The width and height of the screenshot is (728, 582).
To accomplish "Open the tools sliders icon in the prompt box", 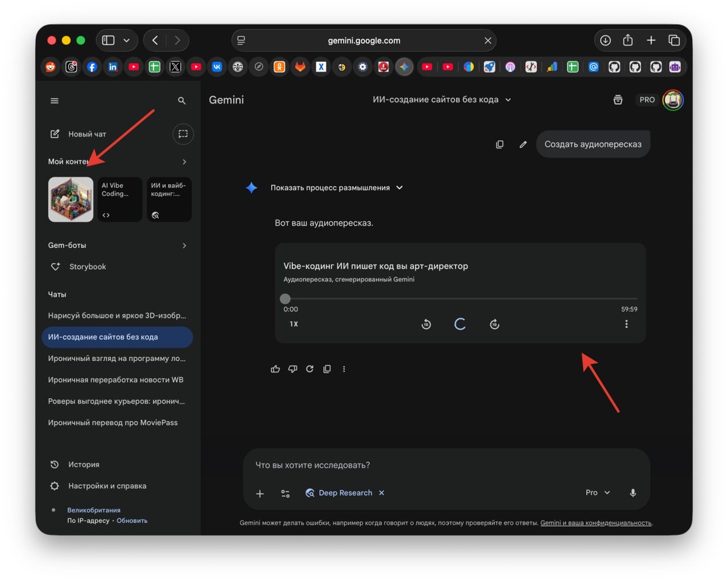I will coord(285,493).
